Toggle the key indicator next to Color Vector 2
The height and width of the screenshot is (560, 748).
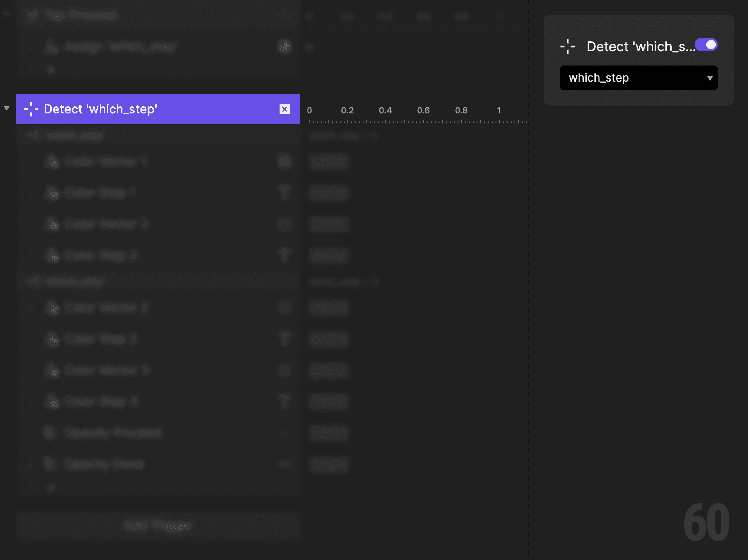click(x=285, y=224)
